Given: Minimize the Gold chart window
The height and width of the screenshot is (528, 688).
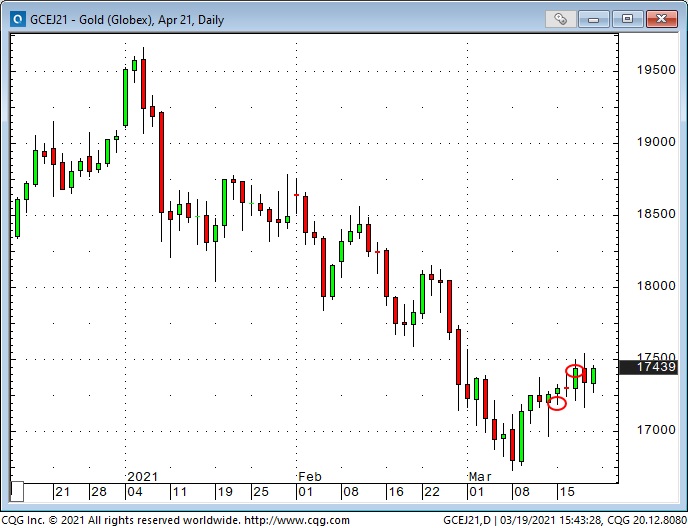Looking at the screenshot, I should (x=593, y=19).
